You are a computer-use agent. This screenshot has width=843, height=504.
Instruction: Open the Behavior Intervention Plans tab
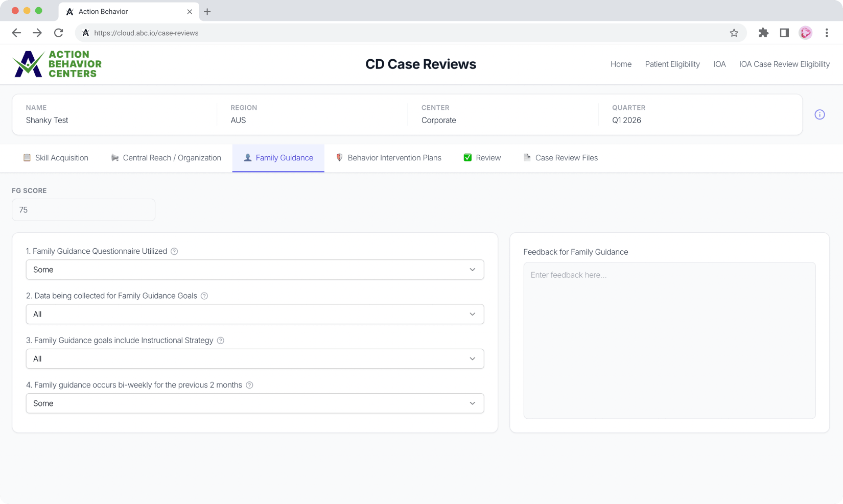389,158
